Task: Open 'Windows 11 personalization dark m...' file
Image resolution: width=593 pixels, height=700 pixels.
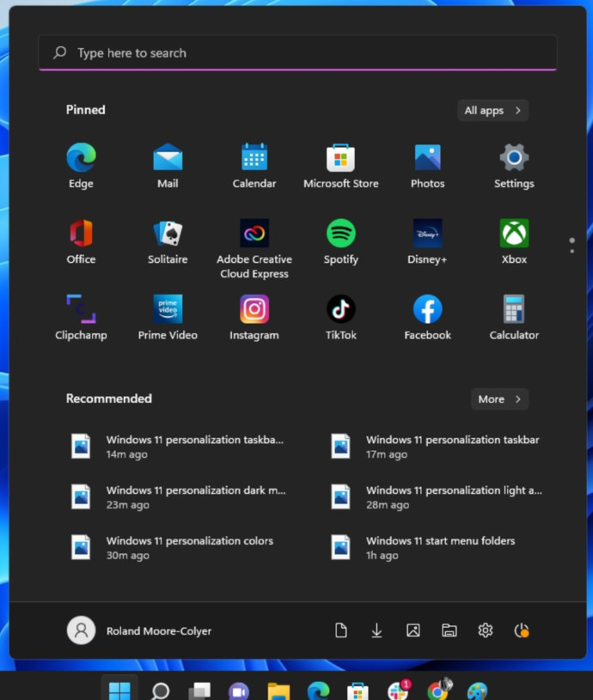Action: (x=178, y=497)
